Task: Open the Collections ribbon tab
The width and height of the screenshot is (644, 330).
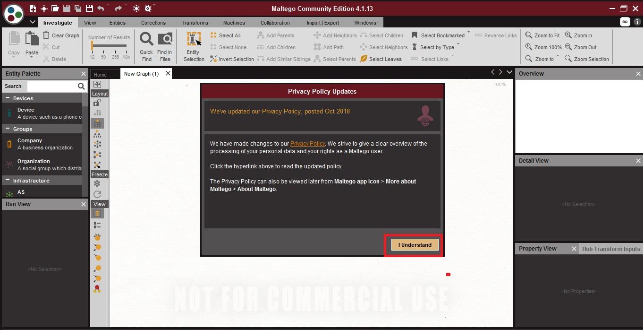Action: pyautogui.click(x=153, y=23)
